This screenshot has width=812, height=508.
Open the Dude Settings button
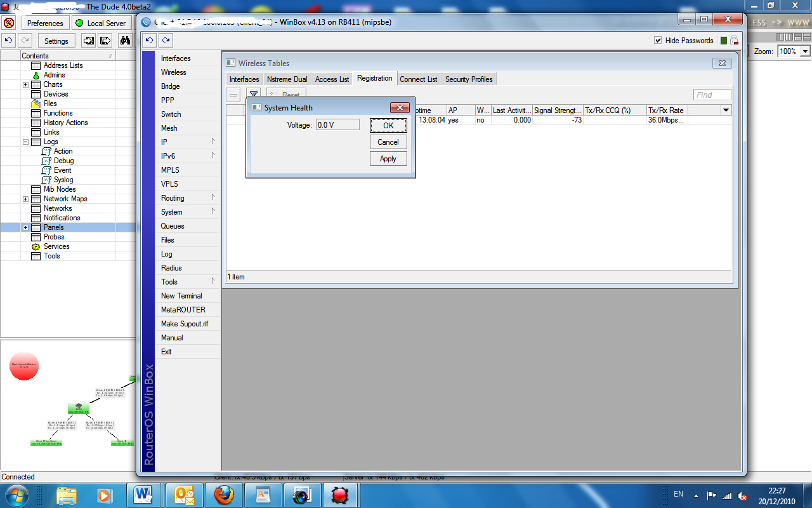[x=56, y=41]
